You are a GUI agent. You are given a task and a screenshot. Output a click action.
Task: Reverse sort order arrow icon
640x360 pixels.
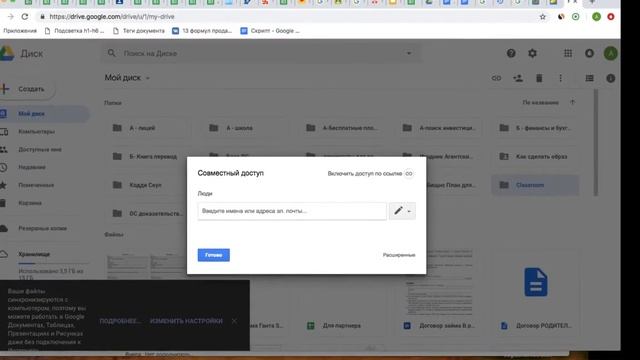pyautogui.click(x=572, y=102)
